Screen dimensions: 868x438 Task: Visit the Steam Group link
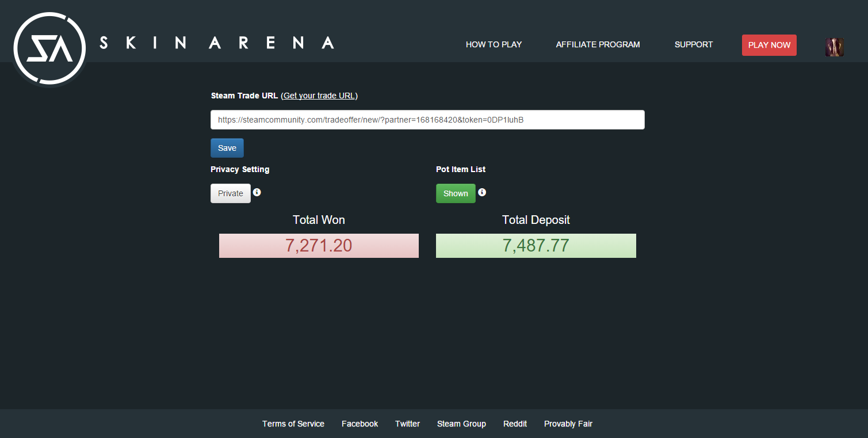pos(461,424)
